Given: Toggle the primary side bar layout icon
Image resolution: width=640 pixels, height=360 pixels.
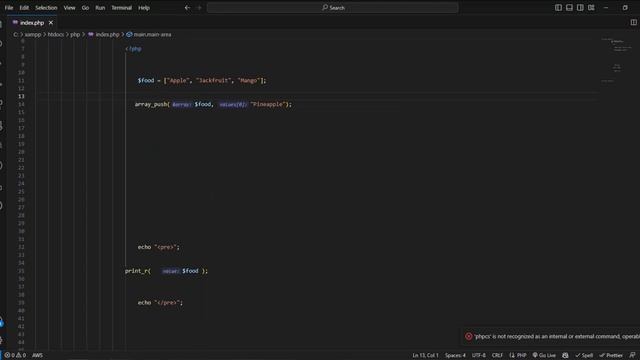Looking at the screenshot, I should pyautogui.click(x=558, y=7).
